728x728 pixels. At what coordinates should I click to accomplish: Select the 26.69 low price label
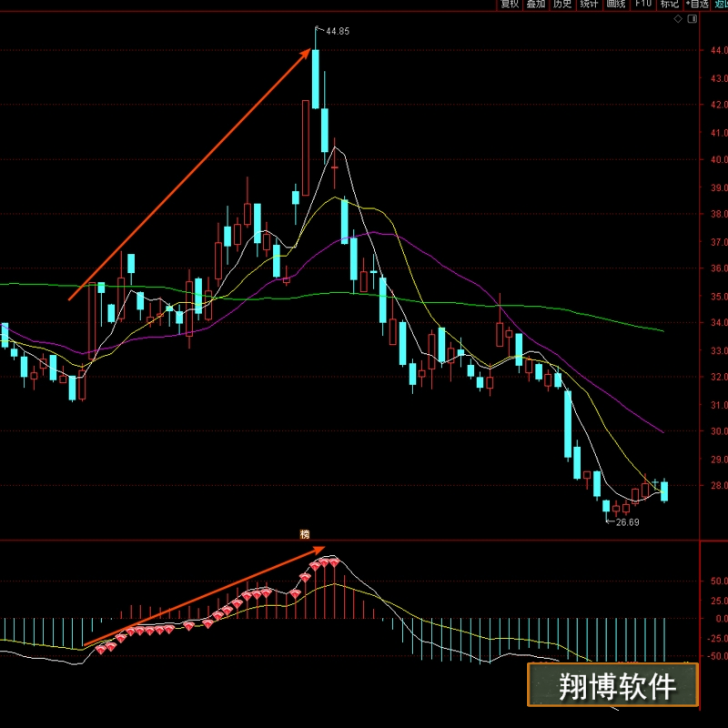point(627,522)
